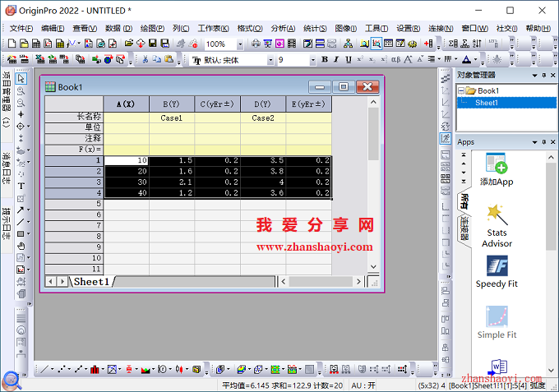
Task: Select the Sheet1 worksheet tab
Action: coord(91,282)
